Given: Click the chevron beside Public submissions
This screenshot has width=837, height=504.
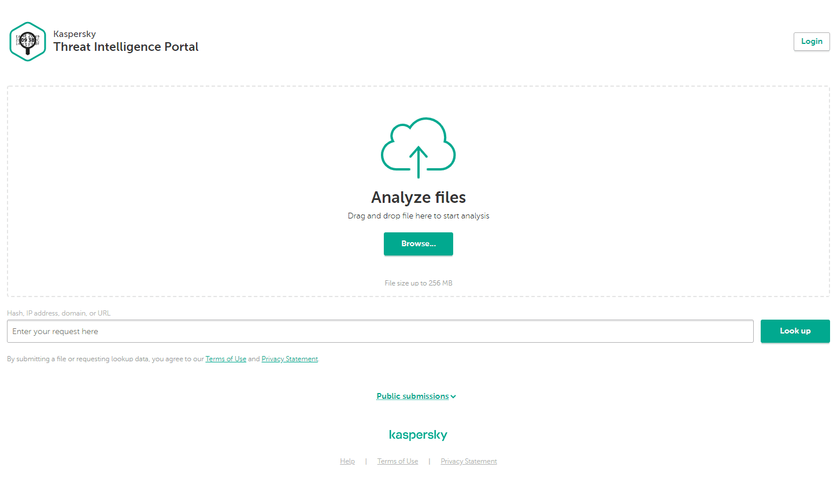Looking at the screenshot, I should click(453, 396).
